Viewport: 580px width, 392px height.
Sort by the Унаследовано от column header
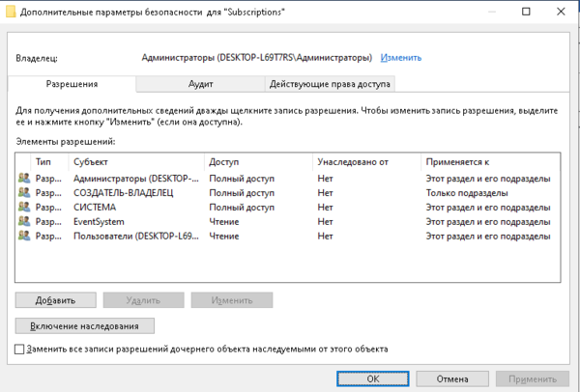click(366, 162)
